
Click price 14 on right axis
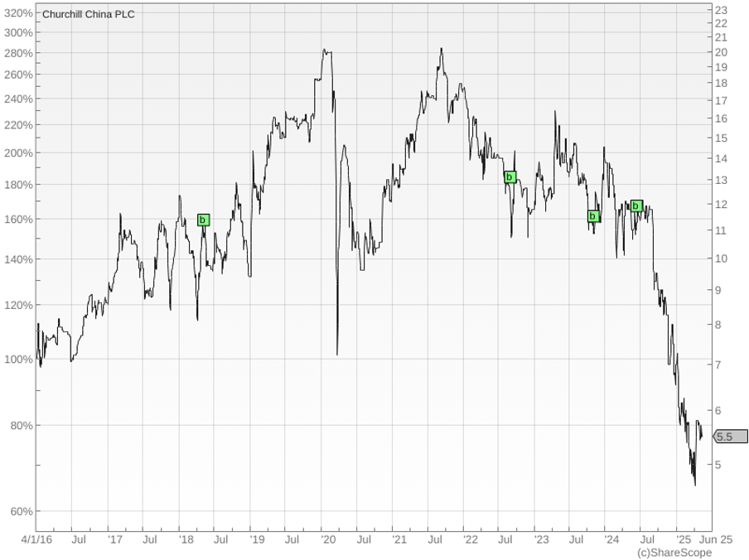[x=722, y=158]
